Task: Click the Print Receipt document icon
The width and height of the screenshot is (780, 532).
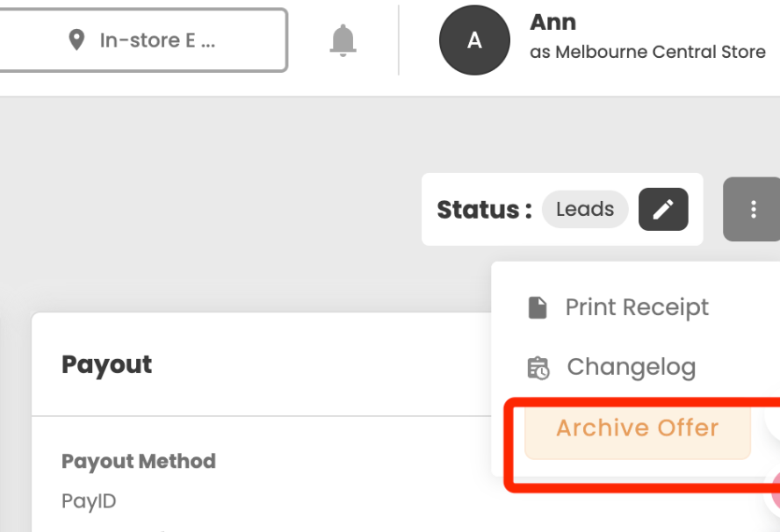Action: point(538,308)
